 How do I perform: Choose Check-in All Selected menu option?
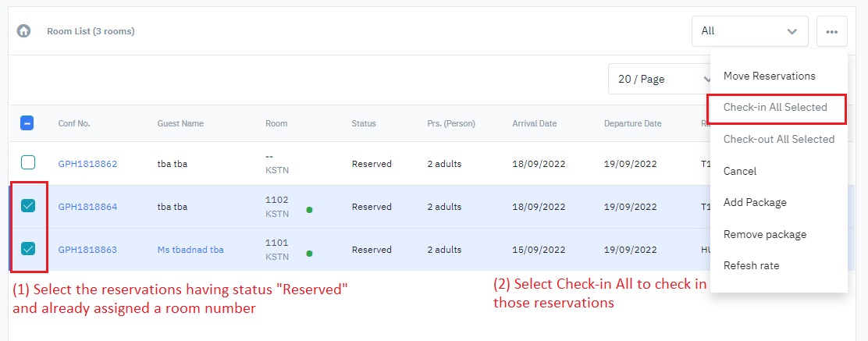pos(775,107)
